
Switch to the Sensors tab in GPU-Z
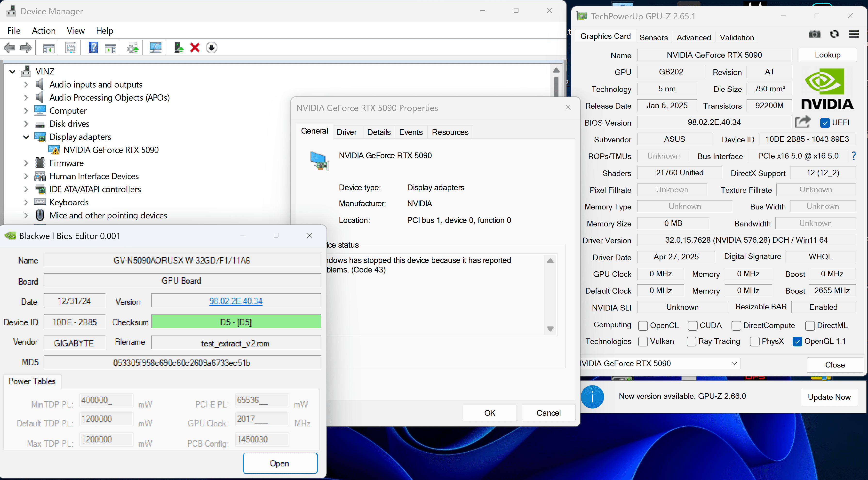653,37
